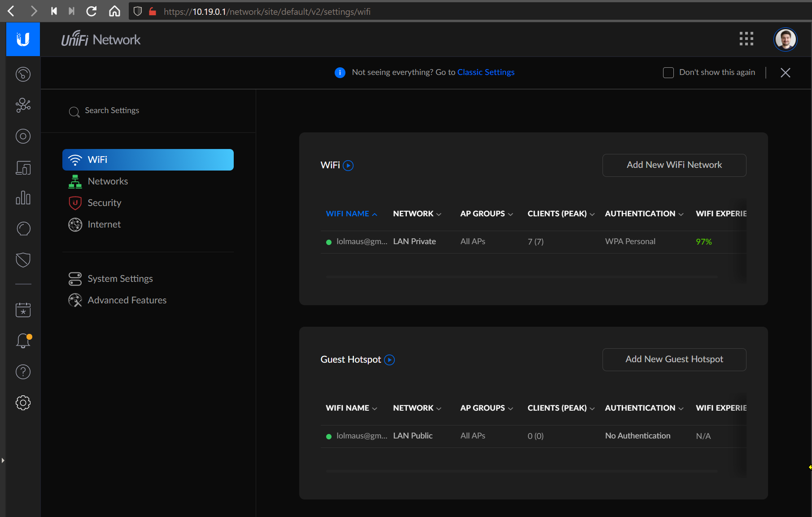Open the Statistics bar chart icon
The width and height of the screenshot is (812, 517).
pyautogui.click(x=23, y=198)
